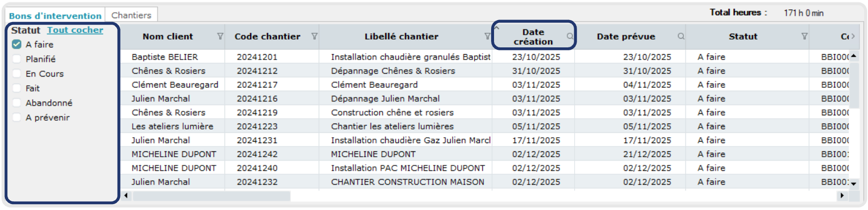Image resolution: width=868 pixels, height=210 pixels.
Task: Click the sort arrow on Date création
Action: (497, 28)
